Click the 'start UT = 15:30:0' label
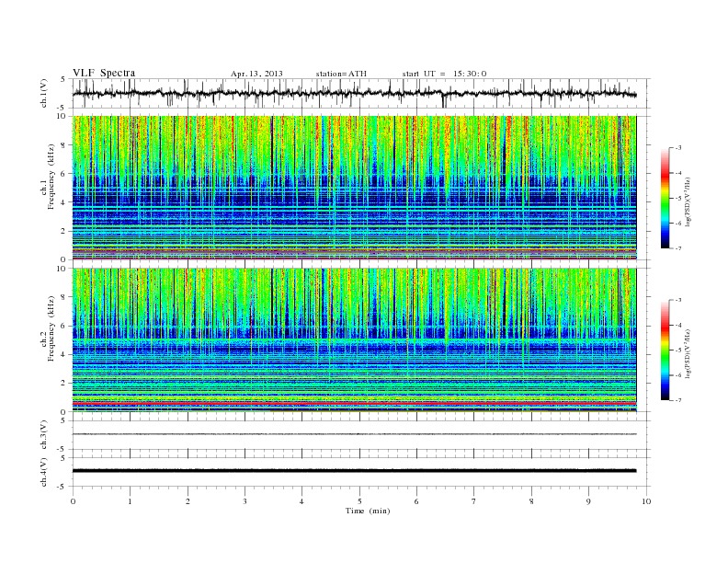The width and height of the screenshot is (728, 563). click(445, 74)
